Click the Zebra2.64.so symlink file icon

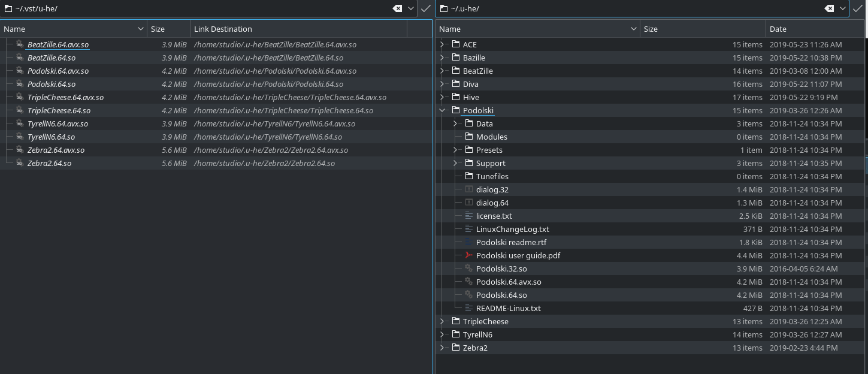coord(20,163)
